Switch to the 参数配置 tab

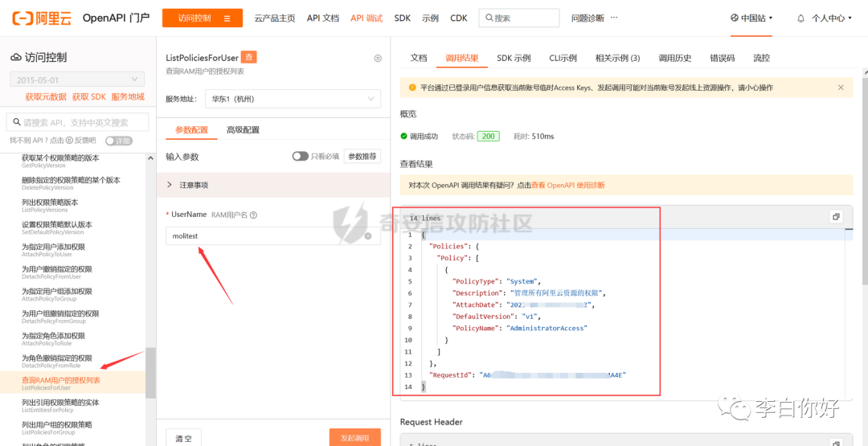(x=191, y=131)
